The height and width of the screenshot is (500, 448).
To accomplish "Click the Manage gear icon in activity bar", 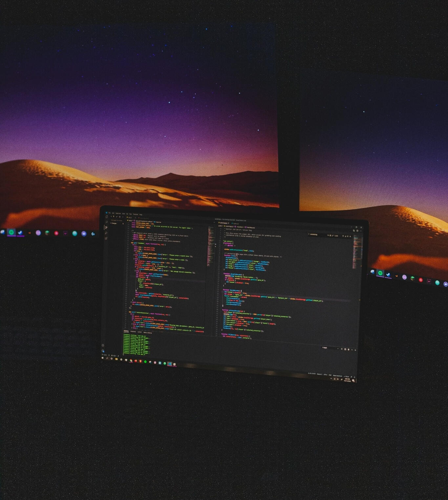I will tap(103, 350).
